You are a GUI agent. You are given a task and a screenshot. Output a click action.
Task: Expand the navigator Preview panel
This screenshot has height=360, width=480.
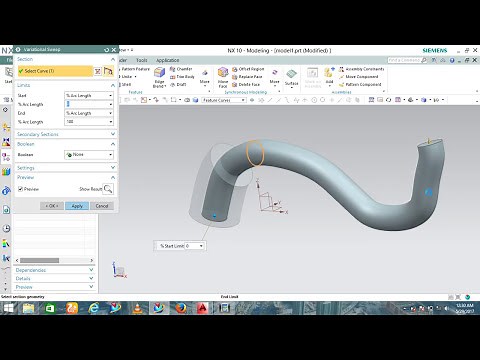click(91, 286)
